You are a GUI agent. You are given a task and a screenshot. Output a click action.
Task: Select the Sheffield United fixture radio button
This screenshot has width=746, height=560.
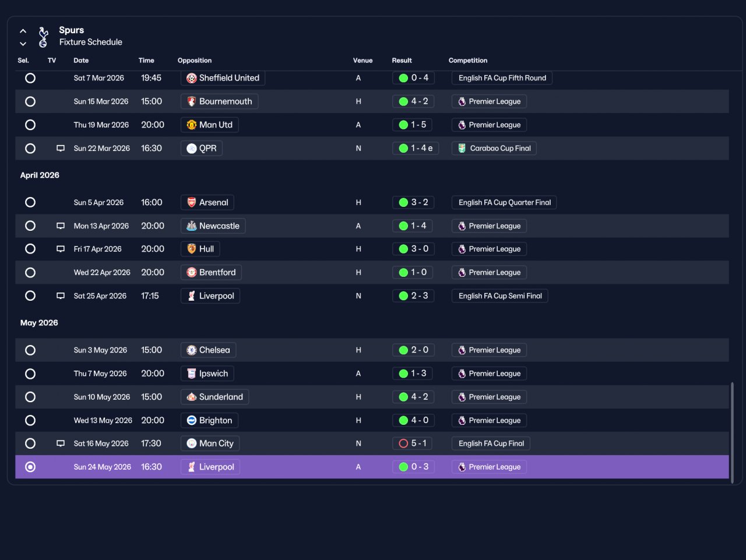[30, 78]
